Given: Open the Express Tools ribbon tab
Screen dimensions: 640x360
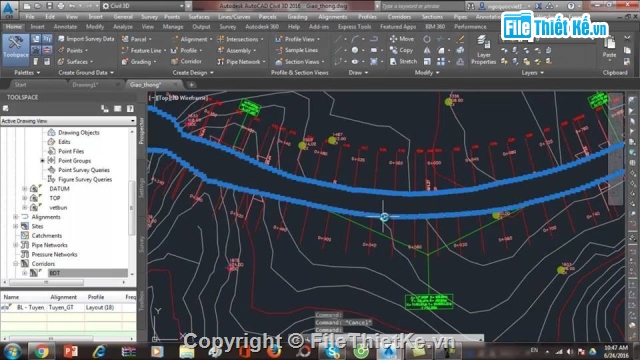Looking at the screenshot, I should [x=354, y=27].
